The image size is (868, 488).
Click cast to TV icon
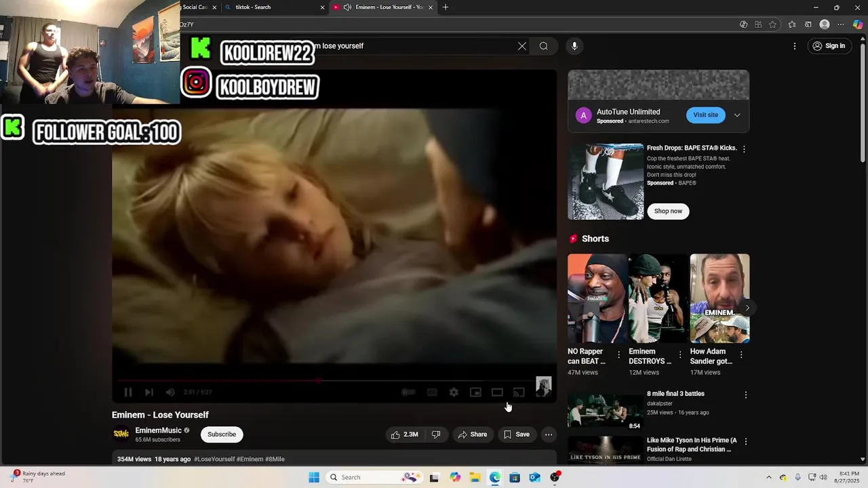(x=519, y=392)
